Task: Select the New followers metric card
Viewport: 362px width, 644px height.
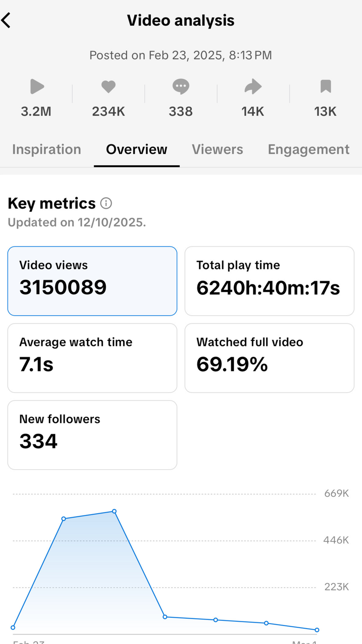Action: pyautogui.click(x=92, y=435)
